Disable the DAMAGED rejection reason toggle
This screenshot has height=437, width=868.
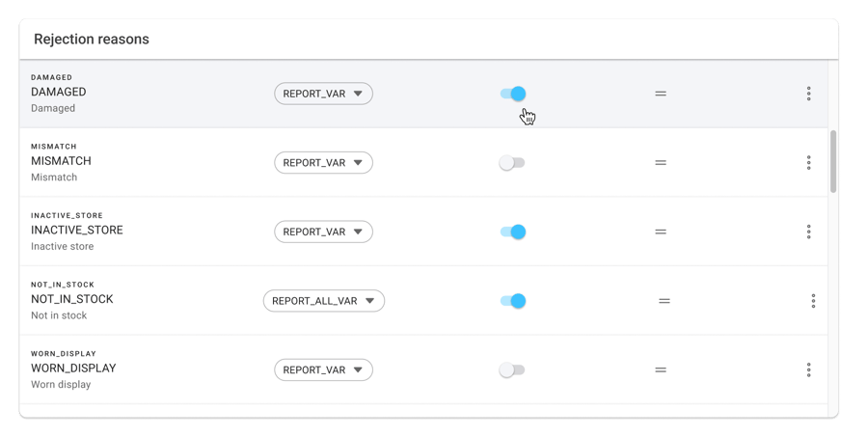(x=512, y=94)
